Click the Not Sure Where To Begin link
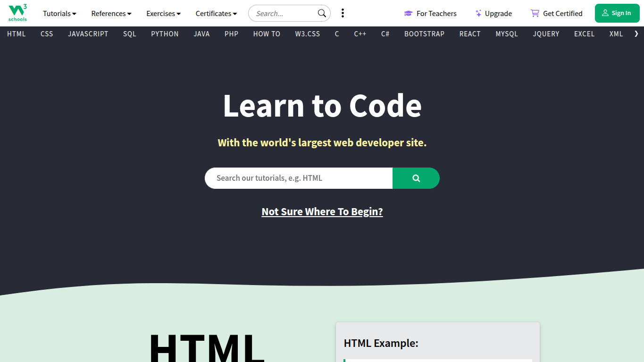Screen dimensions: 644x362 click(322, 211)
